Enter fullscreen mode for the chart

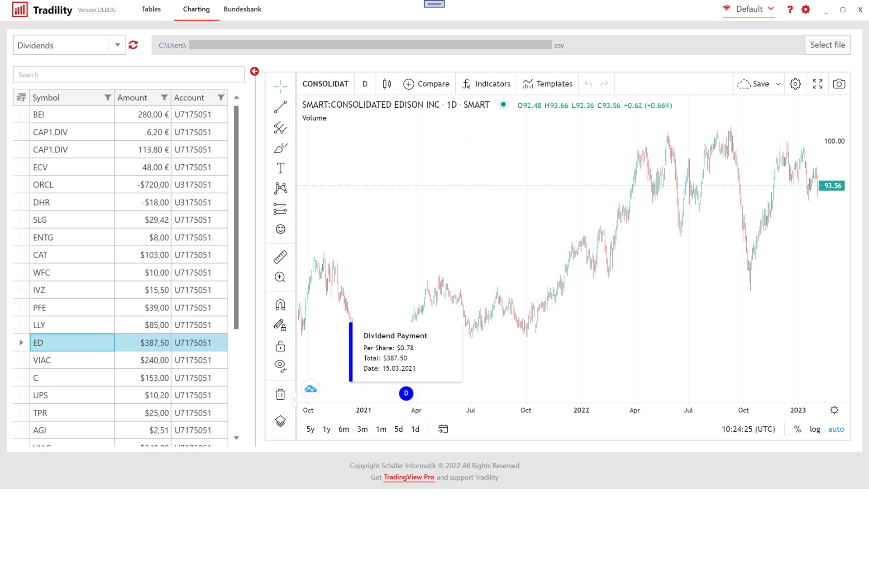[x=817, y=84]
